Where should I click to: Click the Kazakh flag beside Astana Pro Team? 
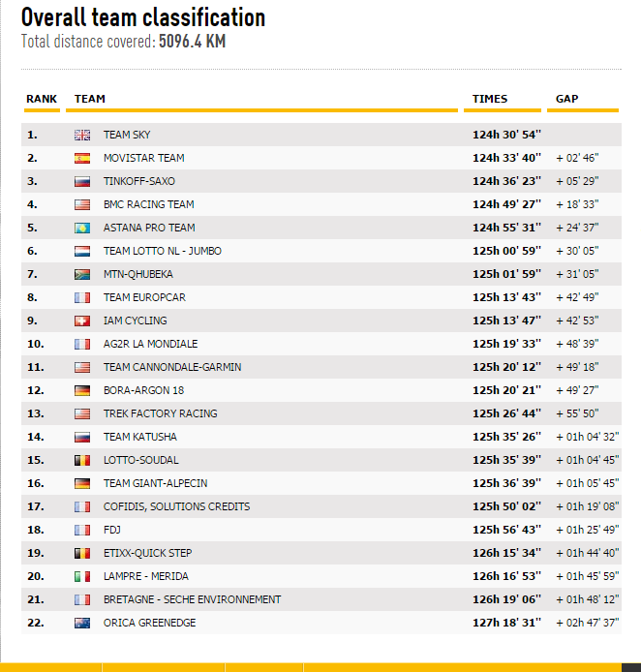click(82, 228)
